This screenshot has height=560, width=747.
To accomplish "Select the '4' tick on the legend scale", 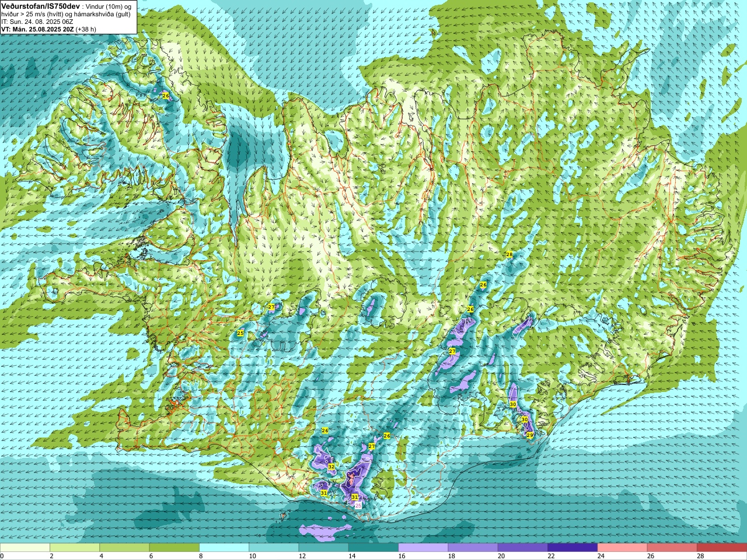I will click(x=102, y=556).
